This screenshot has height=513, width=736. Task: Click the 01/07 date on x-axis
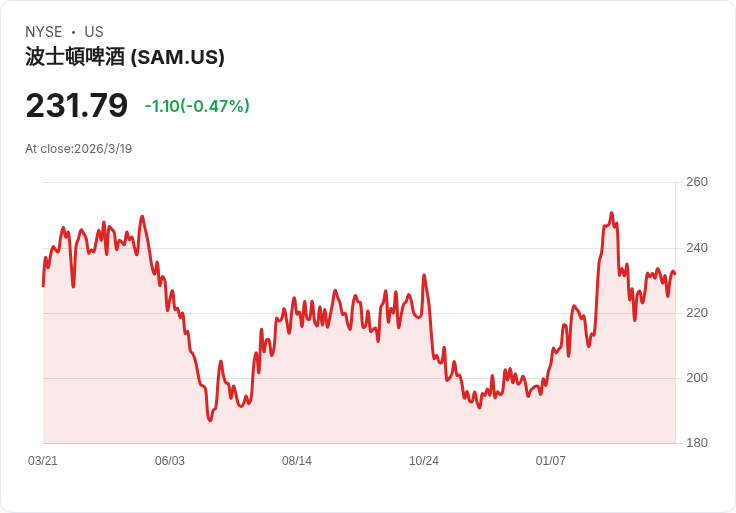coord(551,460)
